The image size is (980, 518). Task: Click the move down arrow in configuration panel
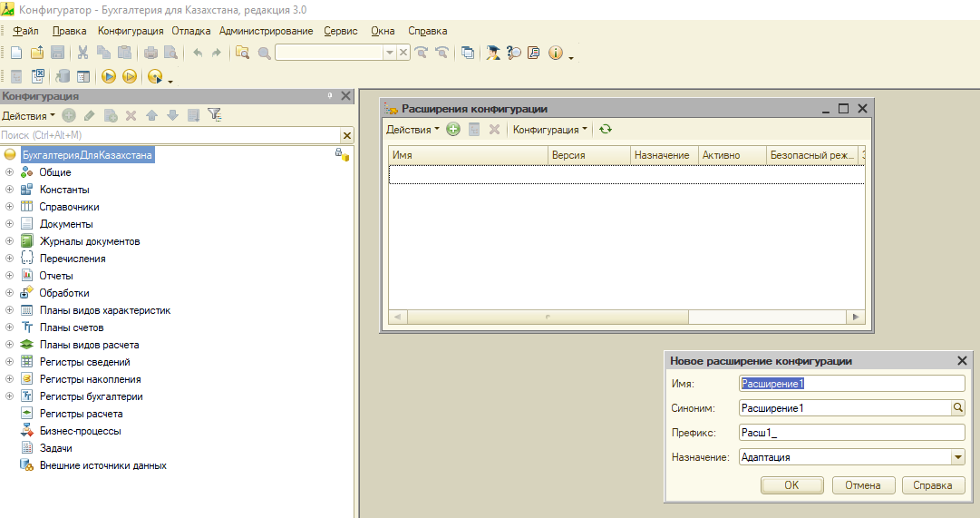click(173, 115)
